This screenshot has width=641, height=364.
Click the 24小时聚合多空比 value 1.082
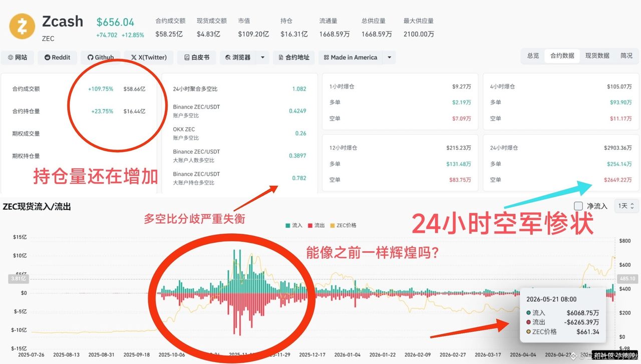click(299, 89)
